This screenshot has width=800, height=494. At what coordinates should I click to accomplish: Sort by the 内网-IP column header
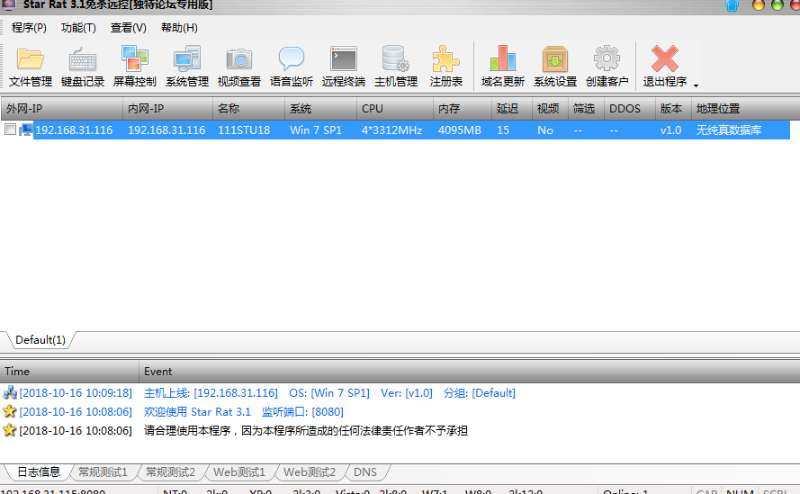pyautogui.click(x=167, y=108)
